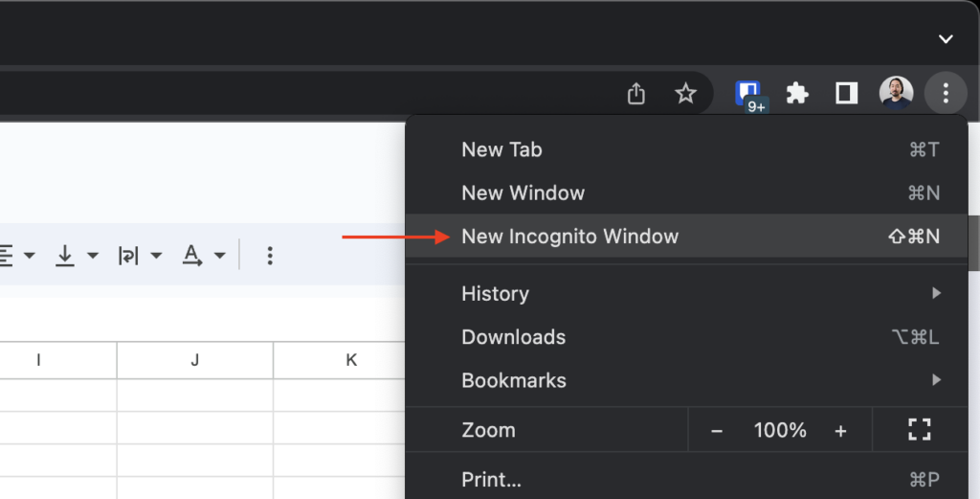This screenshot has height=499, width=980.
Task: Select New Incognito Window from menu
Action: (x=569, y=237)
